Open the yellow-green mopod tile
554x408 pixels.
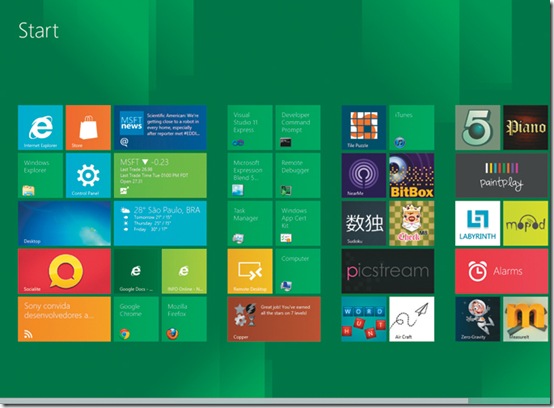click(525, 224)
